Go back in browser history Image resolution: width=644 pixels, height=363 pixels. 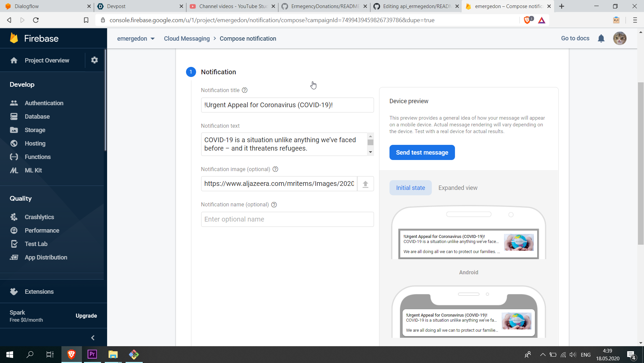[x=9, y=20]
